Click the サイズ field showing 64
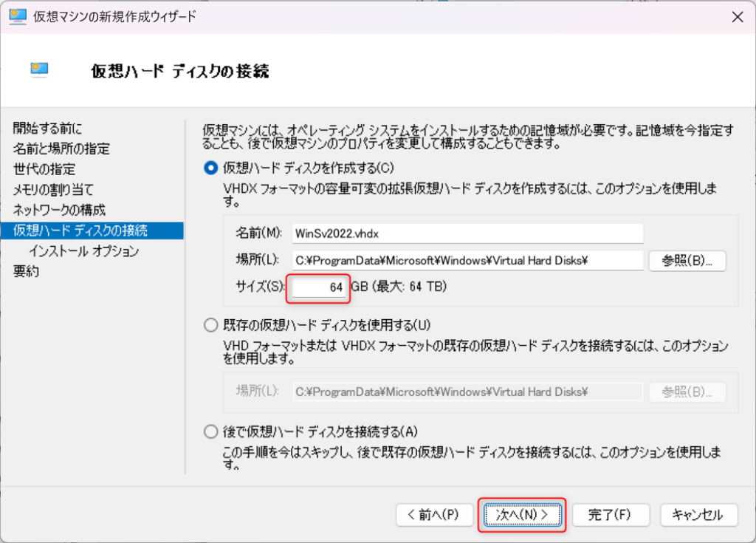The height and width of the screenshot is (543, 756). pyautogui.click(x=318, y=287)
